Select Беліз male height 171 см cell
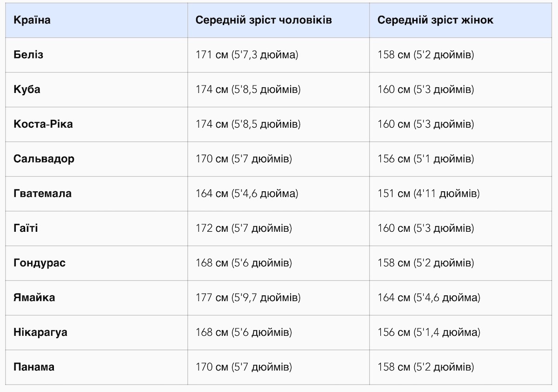The height and width of the screenshot is (392, 558). pos(247,55)
